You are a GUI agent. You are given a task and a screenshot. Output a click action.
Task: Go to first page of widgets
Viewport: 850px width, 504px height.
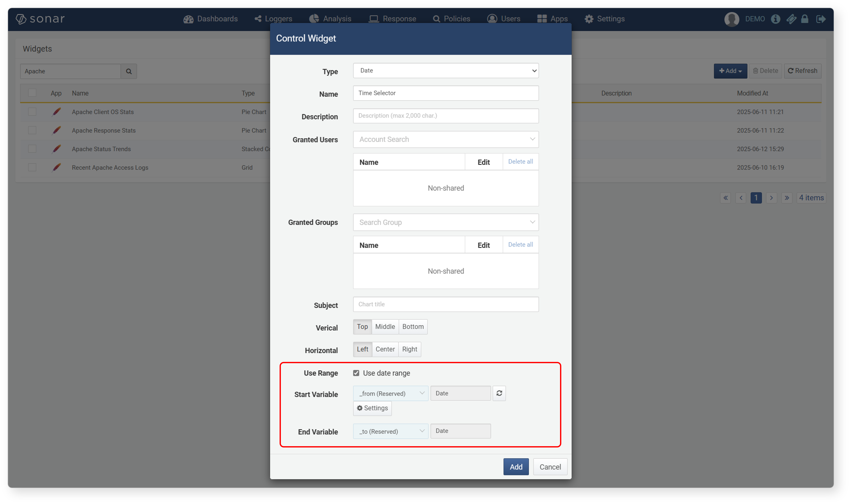pyautogui.click(x=725, y=198)
